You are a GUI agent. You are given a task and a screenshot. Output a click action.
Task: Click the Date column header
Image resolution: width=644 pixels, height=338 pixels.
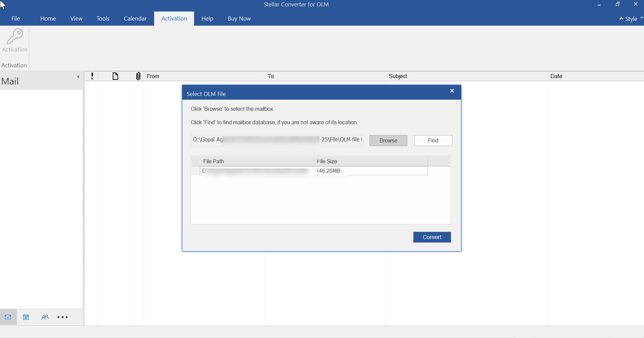(x=596, y=76)
